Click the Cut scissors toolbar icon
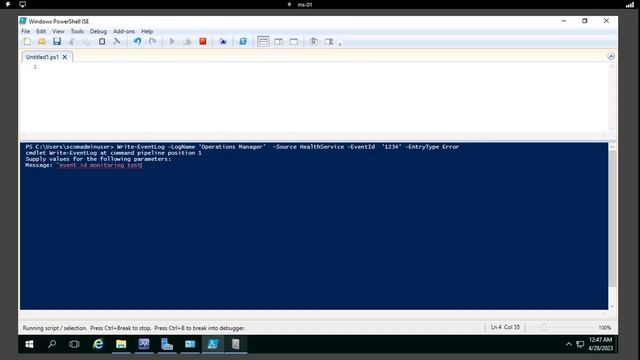This screenshot has height=360, width=640. (72, 42)
